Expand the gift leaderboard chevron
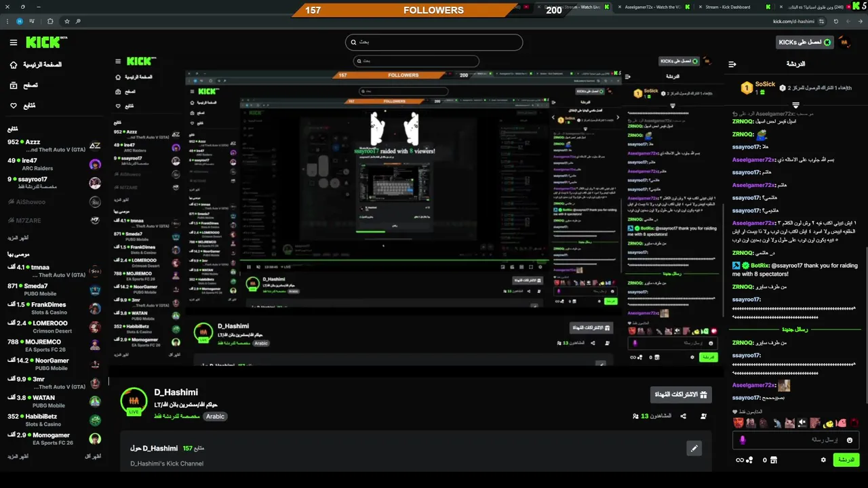868x488 pixels. point(795,105)
